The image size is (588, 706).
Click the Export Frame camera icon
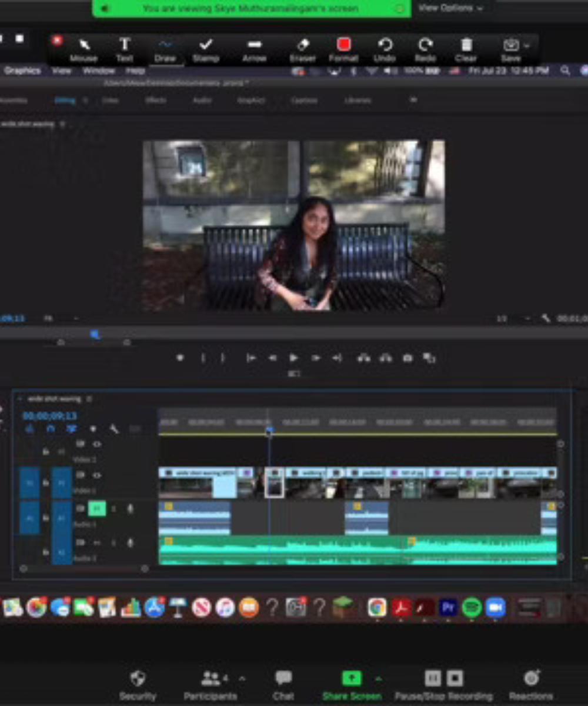tap(407, 358)
